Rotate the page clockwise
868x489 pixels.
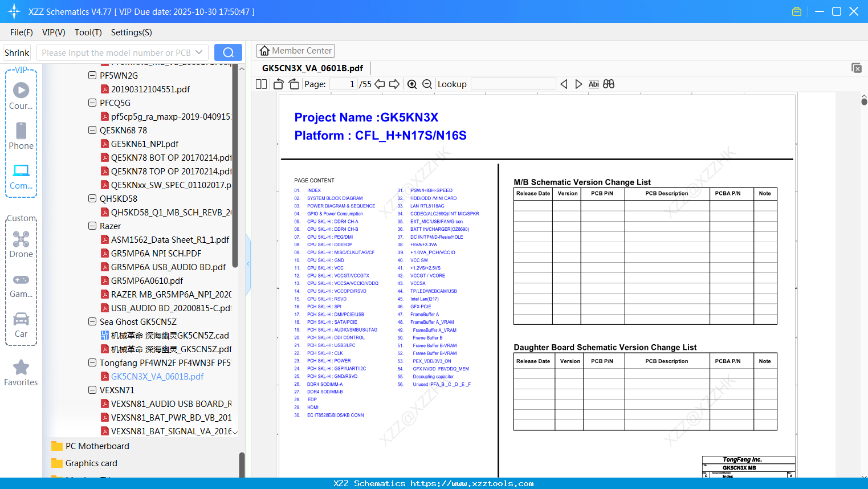coord(294,84)
